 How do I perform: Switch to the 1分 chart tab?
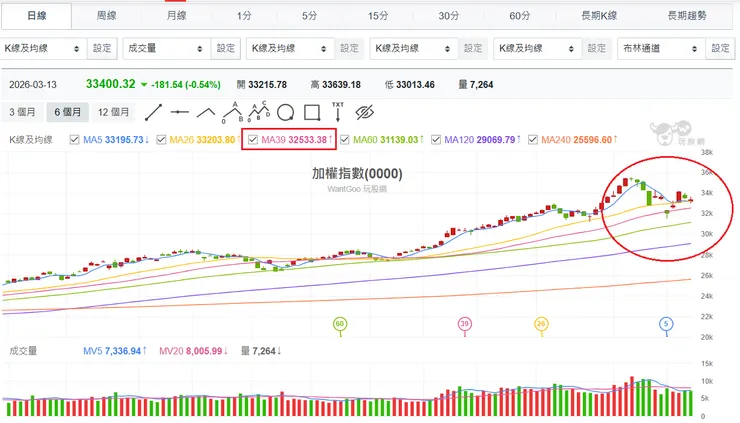[244, 16]
